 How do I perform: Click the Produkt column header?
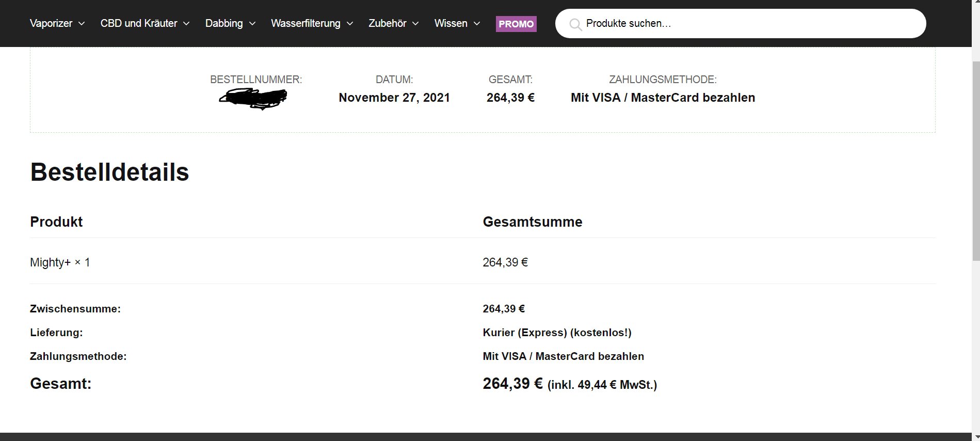pyautogui.click(x=56, y=222)
